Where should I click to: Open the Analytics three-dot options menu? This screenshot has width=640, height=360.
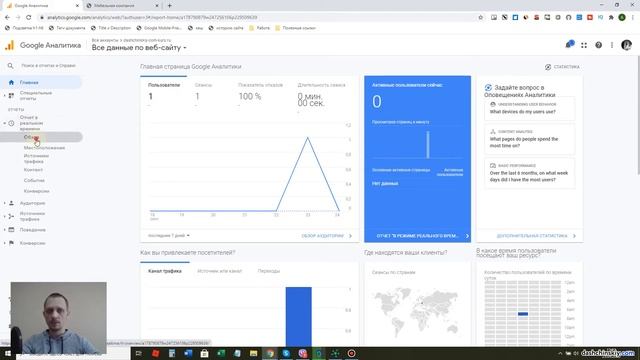pyautogui.click(x=612, y=45)
